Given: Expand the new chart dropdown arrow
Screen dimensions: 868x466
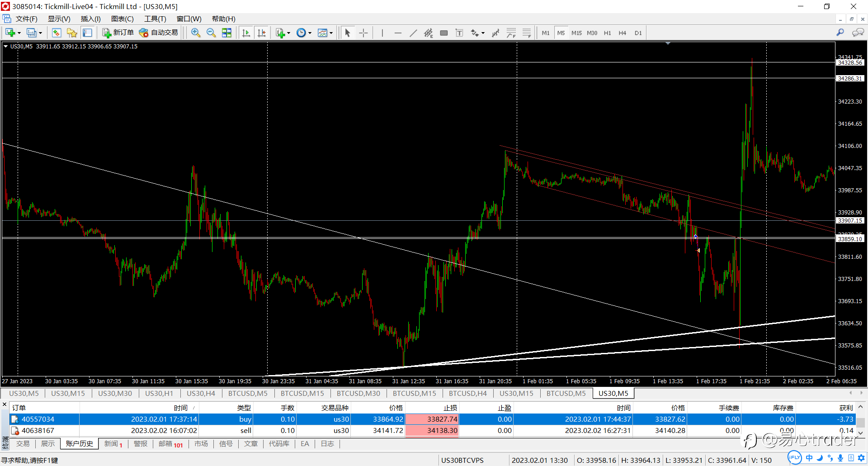Looking at the screenshot, I should coord(19,33).
